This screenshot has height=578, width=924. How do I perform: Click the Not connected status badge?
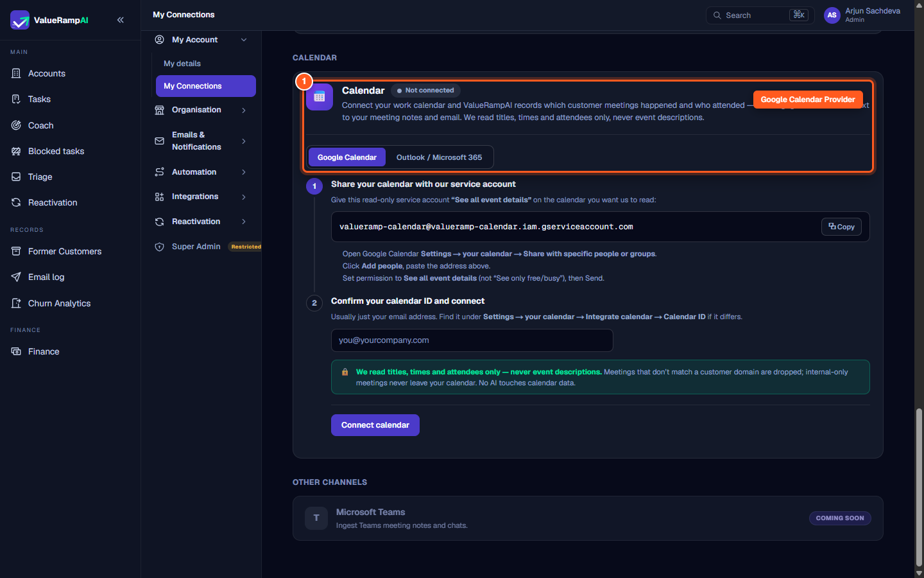coord(425,91)
